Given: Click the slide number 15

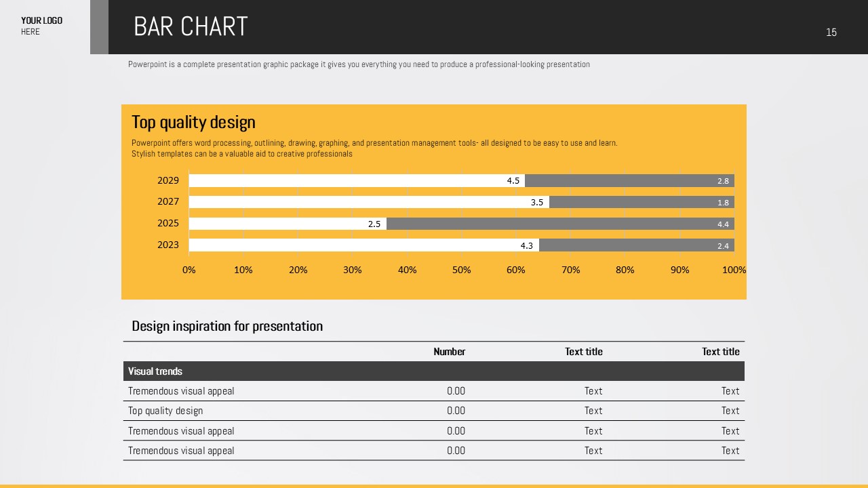Looking at the screenshot, I should point(831,33).
